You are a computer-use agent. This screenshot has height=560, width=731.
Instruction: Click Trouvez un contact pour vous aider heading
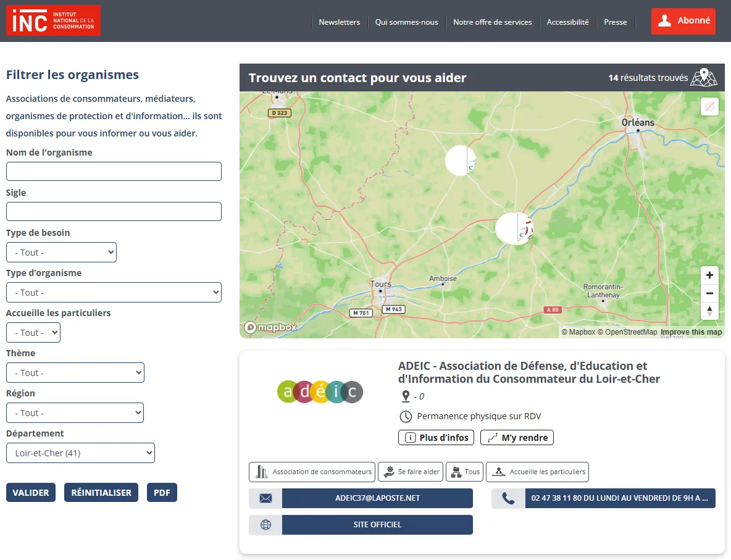[357, 78]
